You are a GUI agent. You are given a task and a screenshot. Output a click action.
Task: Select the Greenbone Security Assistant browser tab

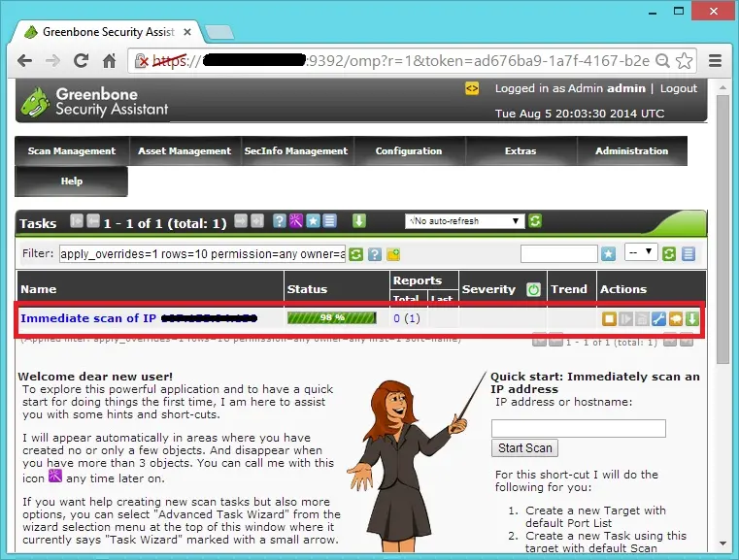[108, 32]
